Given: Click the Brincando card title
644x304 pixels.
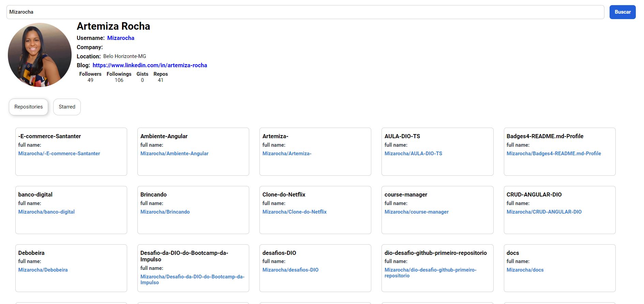Looking at the screenshot, I should click(153, 194).
